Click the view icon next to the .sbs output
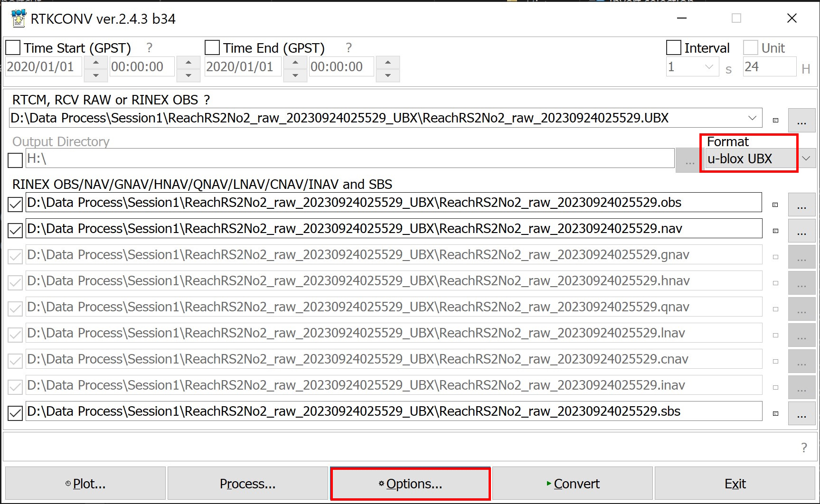Viewport: 820px width, 504px height. [775, 413]
